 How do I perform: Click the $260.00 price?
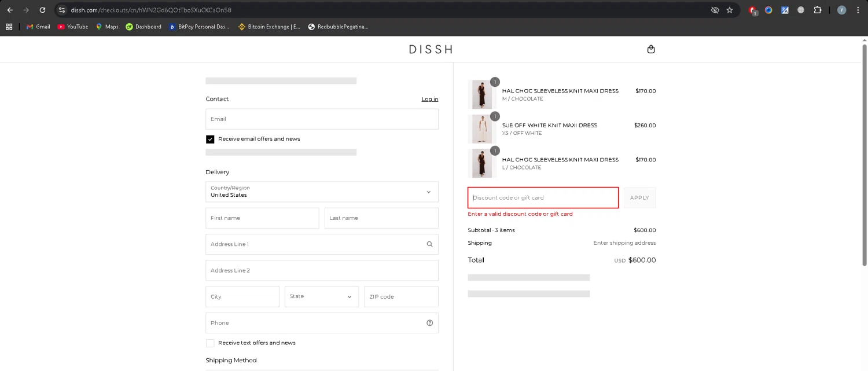tap(645, 125)
